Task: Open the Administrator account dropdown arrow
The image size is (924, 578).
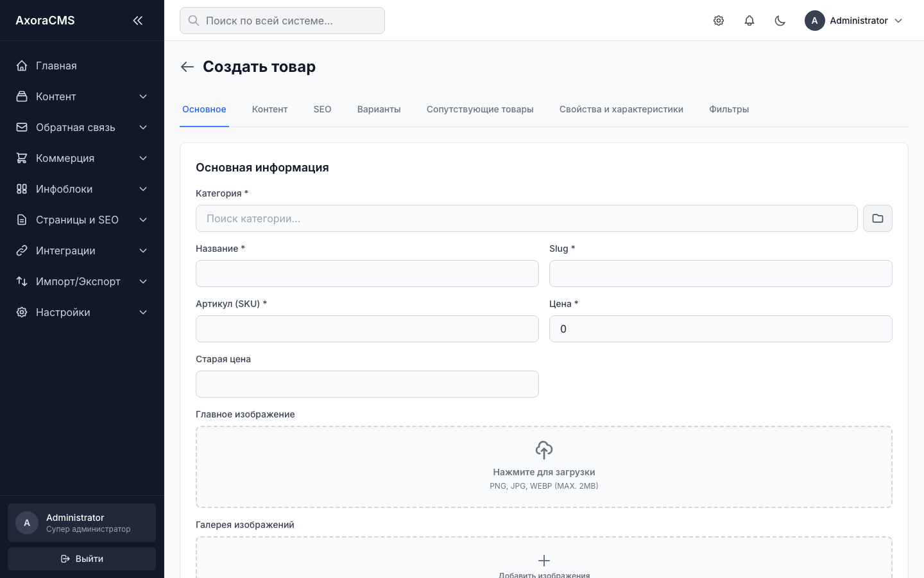Action: (x=898, y=21)
